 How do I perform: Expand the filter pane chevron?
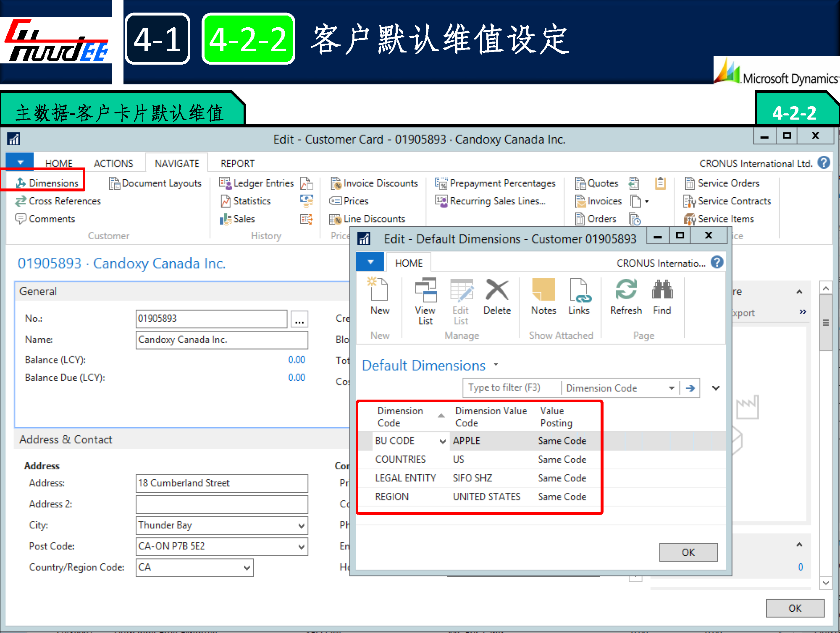click(x=716, y=388)
